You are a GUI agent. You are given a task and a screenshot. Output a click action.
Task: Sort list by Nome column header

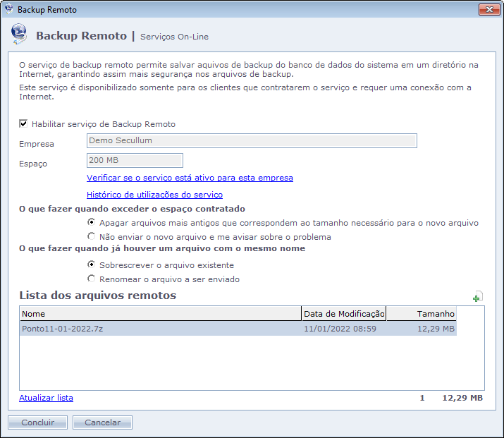coord(160,314)
